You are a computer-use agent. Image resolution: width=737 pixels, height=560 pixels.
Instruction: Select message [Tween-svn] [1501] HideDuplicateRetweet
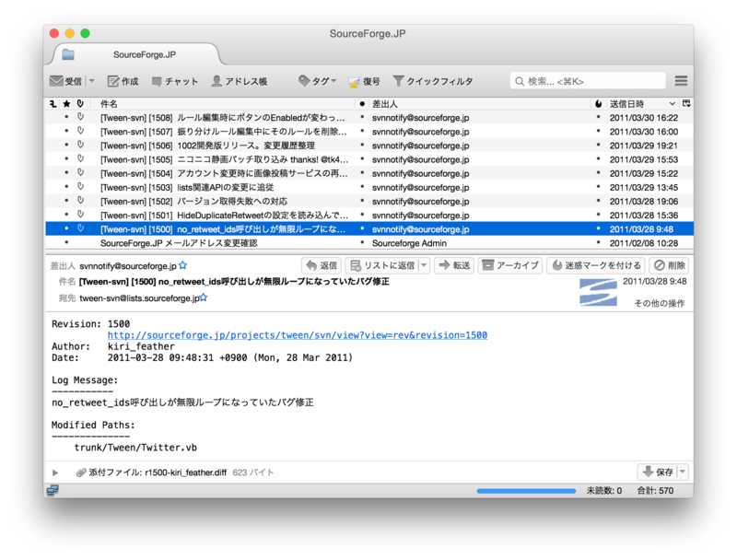click(x=368, y=216)
